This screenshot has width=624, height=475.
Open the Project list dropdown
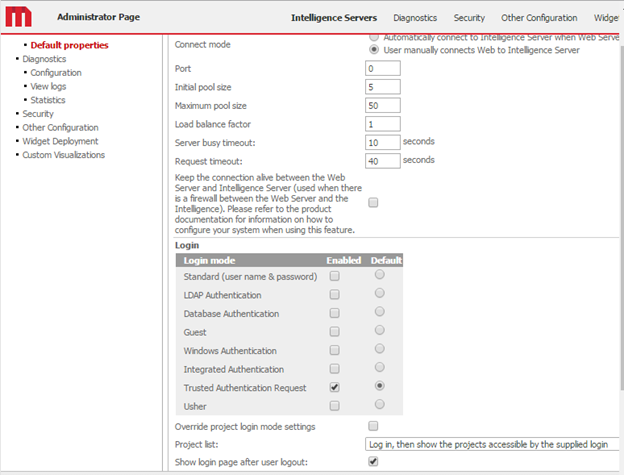point(492,444)
